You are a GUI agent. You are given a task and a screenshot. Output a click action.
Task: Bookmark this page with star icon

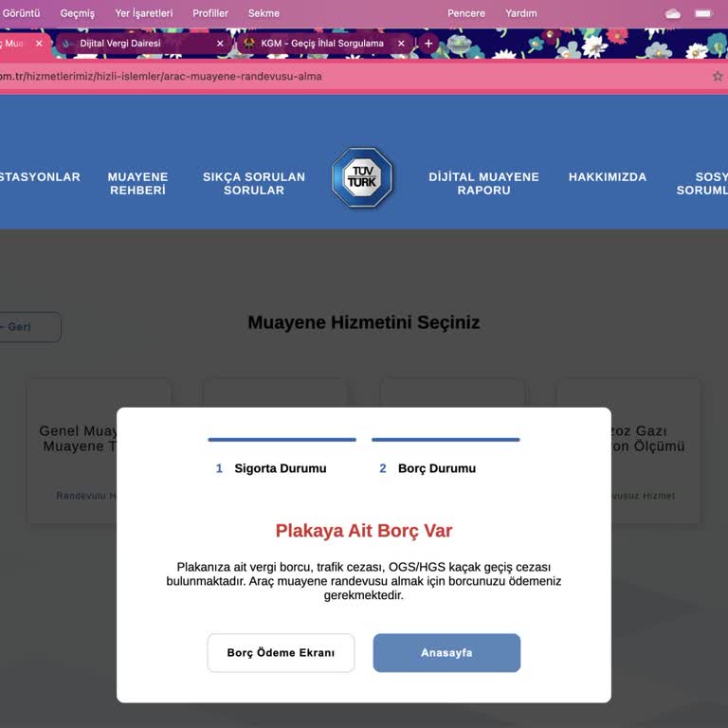(718, 76)
